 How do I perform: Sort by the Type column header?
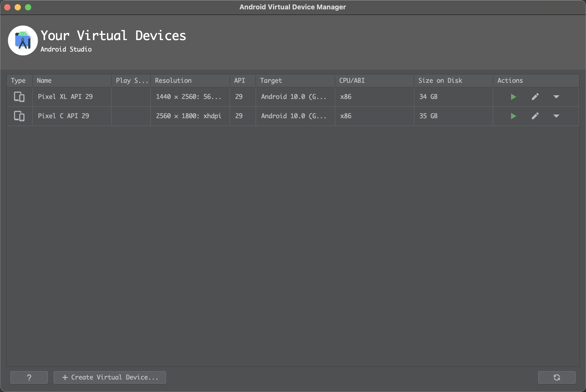(x=20, y=81)
